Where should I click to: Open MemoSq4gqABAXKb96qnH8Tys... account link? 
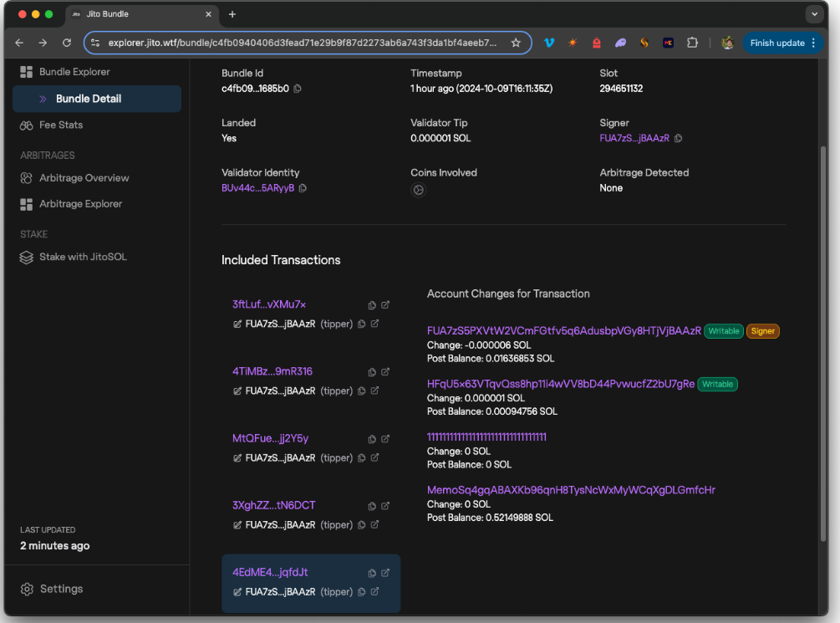pos(571,490)
